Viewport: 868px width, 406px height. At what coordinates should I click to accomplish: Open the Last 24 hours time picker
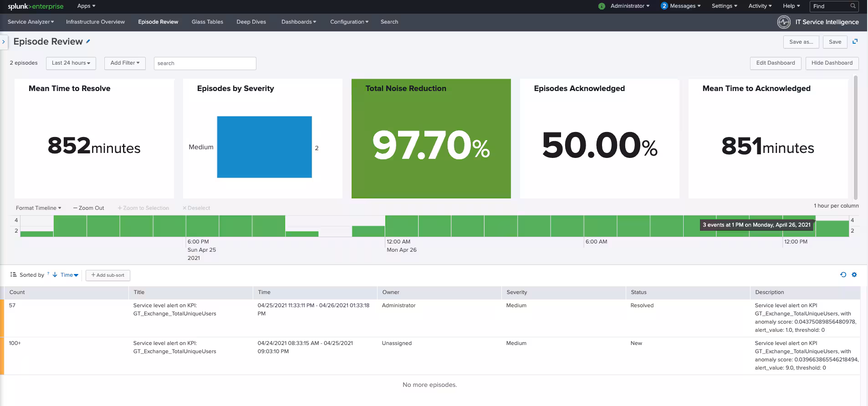tap(71, 63)
